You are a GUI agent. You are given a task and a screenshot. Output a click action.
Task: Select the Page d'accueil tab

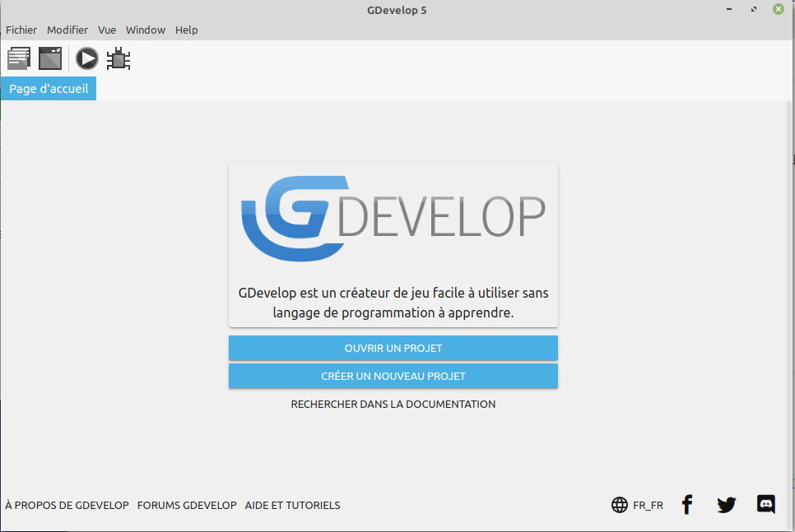click(49, 89)
